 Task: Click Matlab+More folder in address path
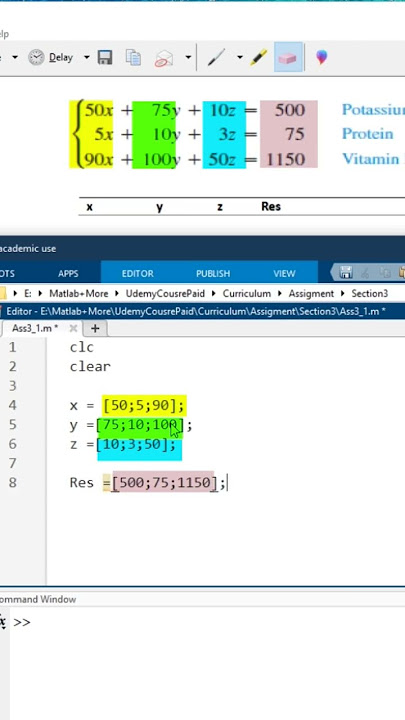tap(79, 293)
